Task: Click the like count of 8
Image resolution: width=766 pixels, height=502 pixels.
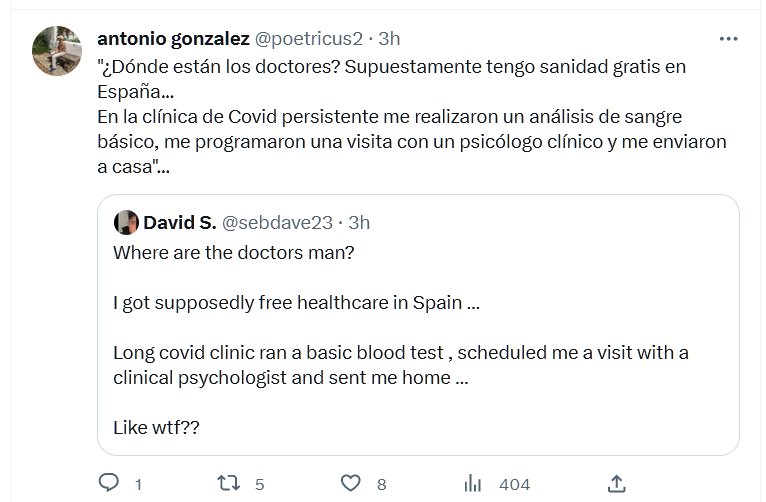Action: click(381, 484)
